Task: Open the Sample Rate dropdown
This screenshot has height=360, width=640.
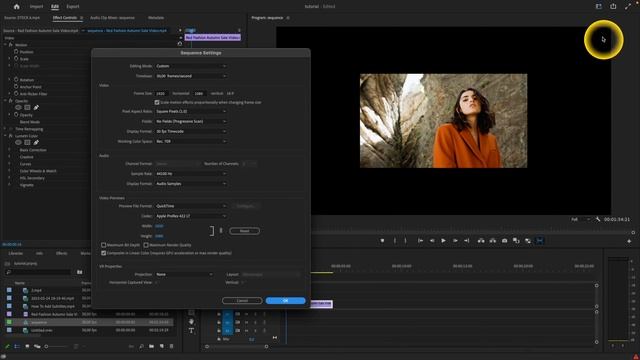Action: coord(191,174)
